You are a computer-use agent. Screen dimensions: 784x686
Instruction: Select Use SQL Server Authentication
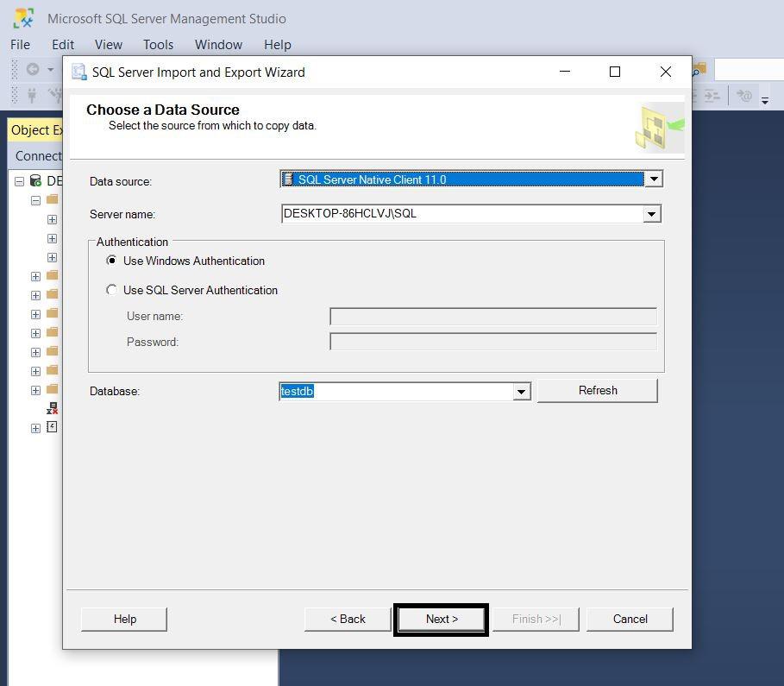pyautogui.click(x=112, y=290)
